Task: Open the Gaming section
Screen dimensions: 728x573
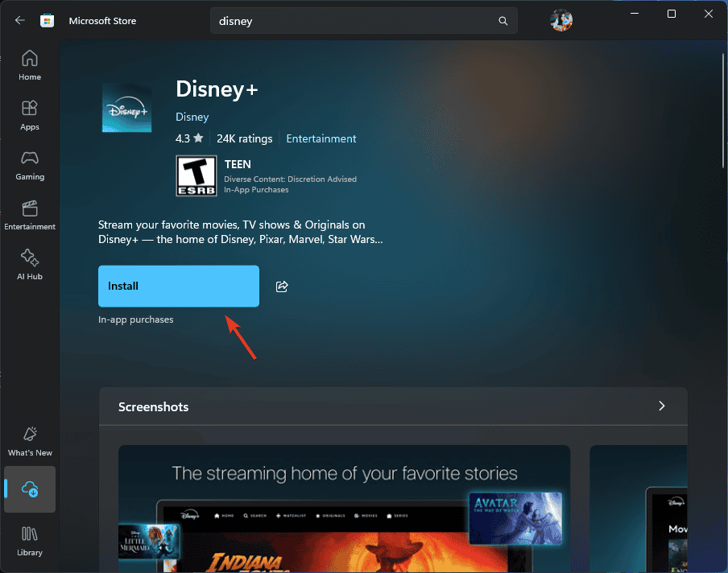Action: click(x=29, y=165)
